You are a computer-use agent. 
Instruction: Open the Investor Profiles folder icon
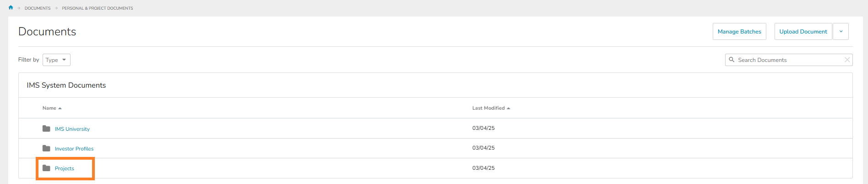pyautogui.click(x=46, y=148)
